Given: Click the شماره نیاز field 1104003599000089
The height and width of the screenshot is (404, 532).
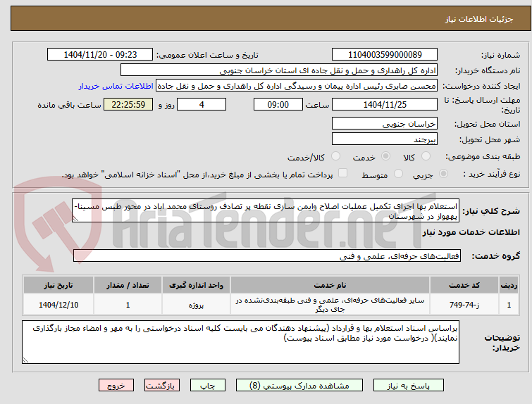Looking at the screenshot, I should pos(385,55).
